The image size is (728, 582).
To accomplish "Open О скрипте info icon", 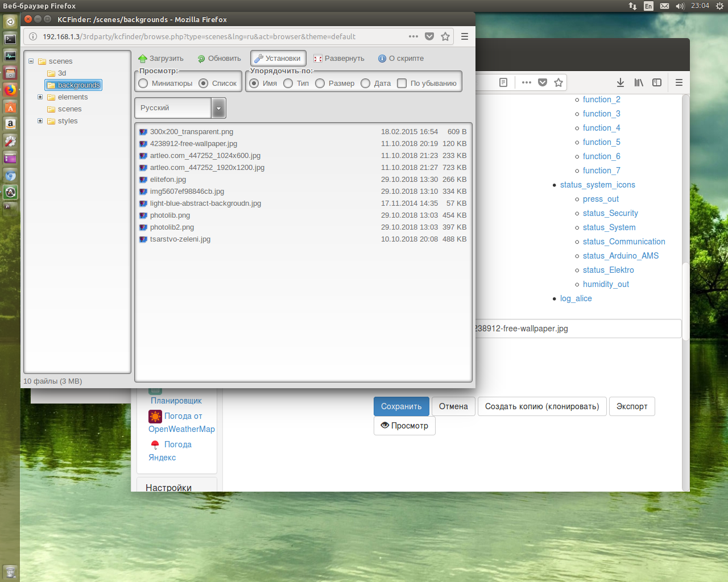I will [x=382, y=59].
